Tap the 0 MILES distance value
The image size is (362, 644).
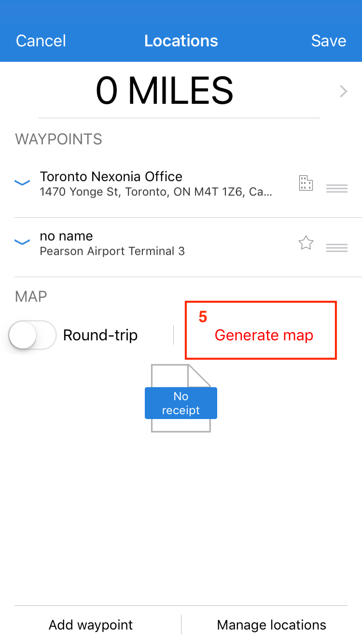pyautogui.click(x=165, y=91)
